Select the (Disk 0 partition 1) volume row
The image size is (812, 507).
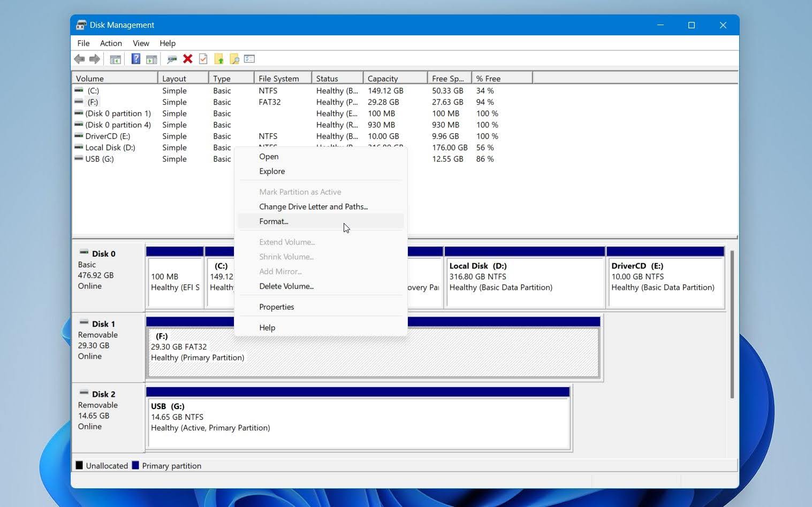click(x=118, y=113)
